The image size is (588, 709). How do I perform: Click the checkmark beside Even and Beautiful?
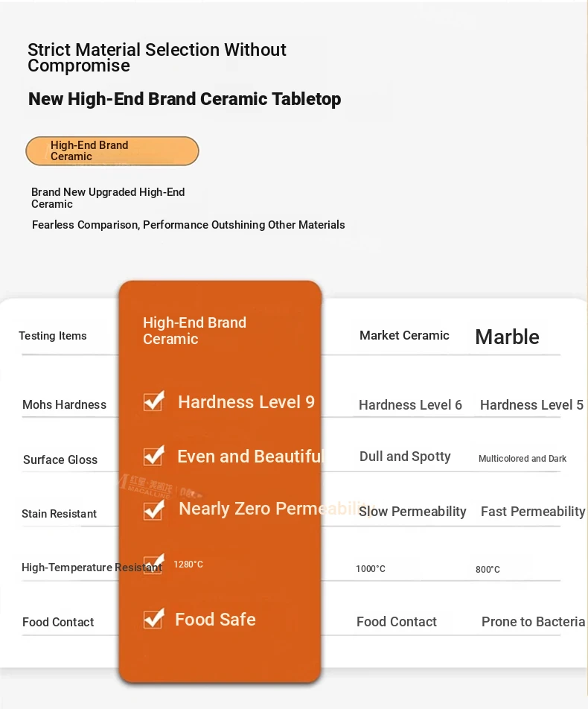click(x=153, y=455)
